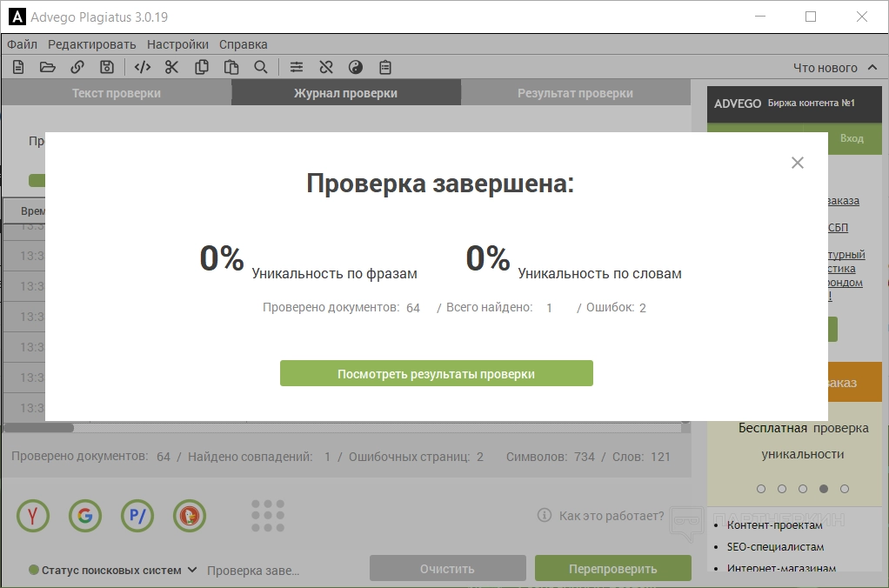Toggle the DuckDuckGo search engine
889x588 pixels.
pyautogui.click(x=189, y=517)
